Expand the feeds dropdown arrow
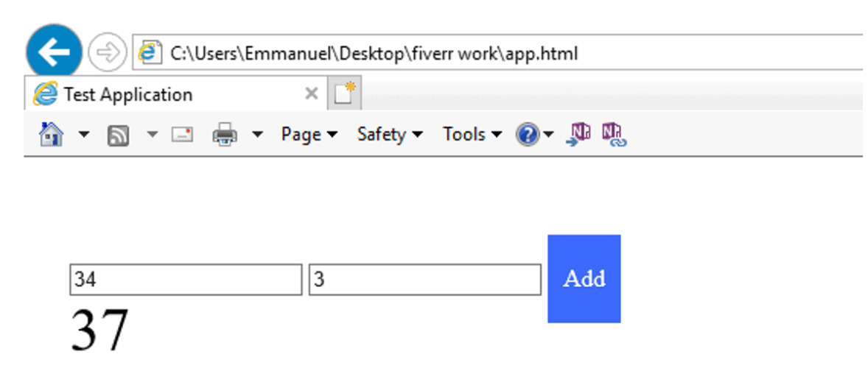Image resolution: width=868 pixels, height=368 pixels. (x=153, y=134)
